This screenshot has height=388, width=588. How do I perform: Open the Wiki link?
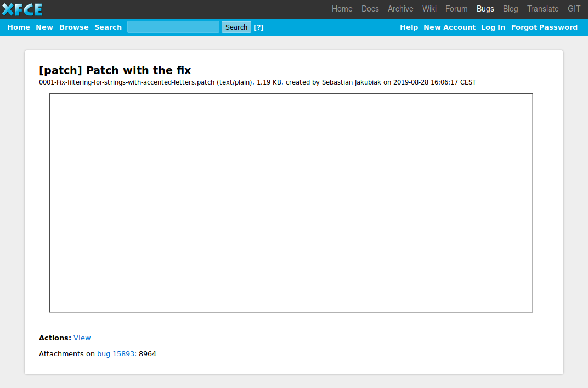[429, 9]
